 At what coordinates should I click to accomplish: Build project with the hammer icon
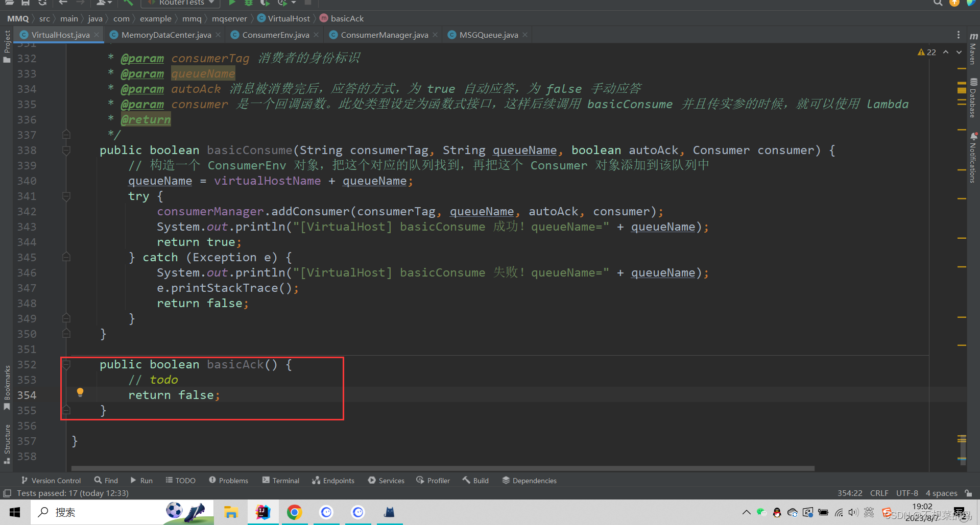coord(128,3)
